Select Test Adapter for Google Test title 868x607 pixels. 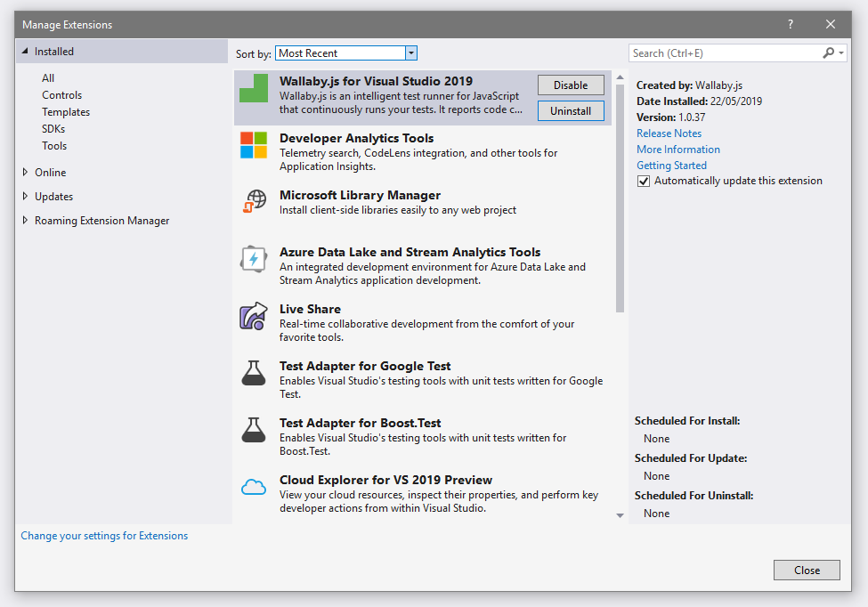(x=365, y=367)
